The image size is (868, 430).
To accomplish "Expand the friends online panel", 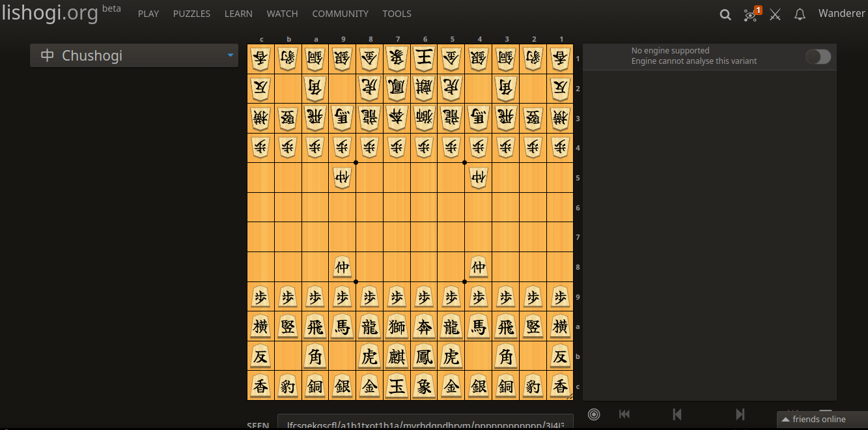I will point(822,419).
